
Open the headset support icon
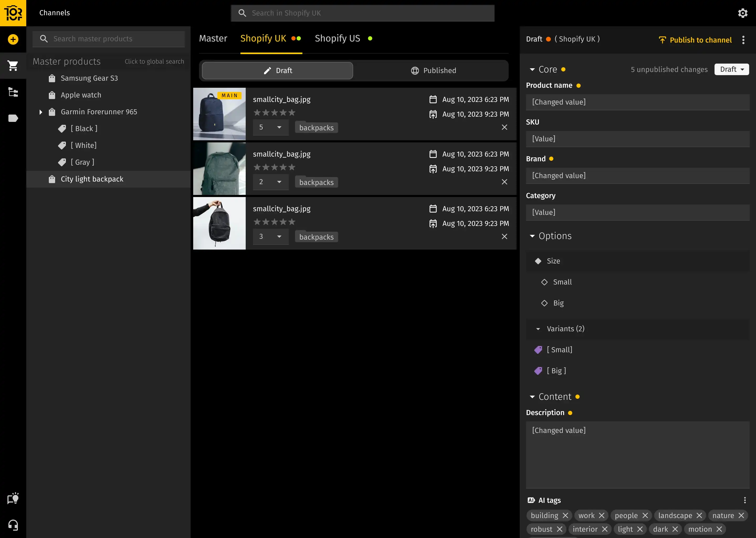point(13,525)
